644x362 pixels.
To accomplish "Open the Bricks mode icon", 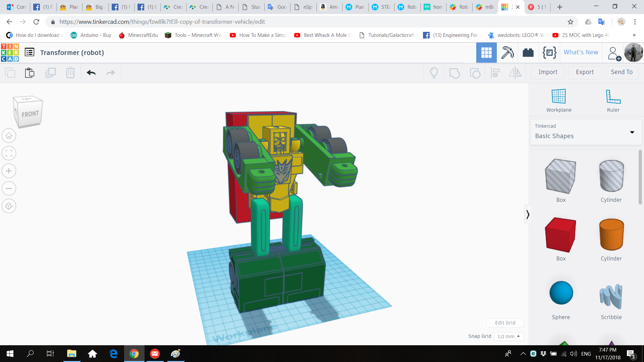I will (x=528, y=53).
